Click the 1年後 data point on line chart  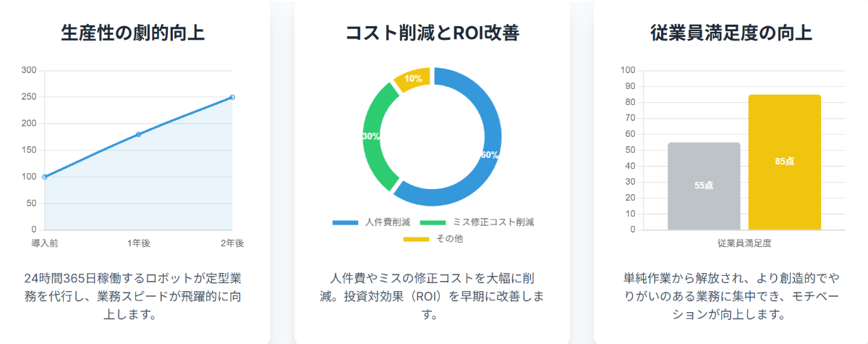pos(138,134)
